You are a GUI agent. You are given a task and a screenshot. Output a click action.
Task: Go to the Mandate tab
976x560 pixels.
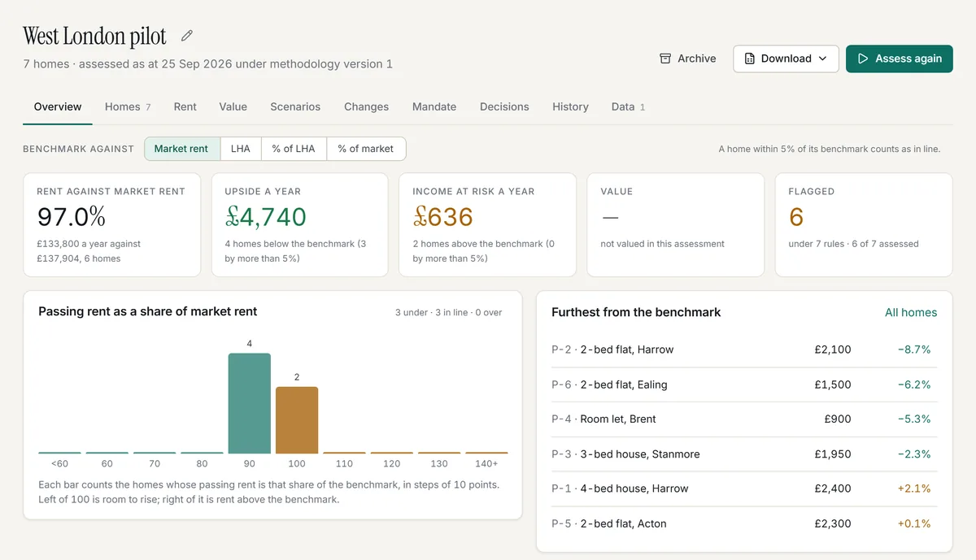[x=434, y=106]
